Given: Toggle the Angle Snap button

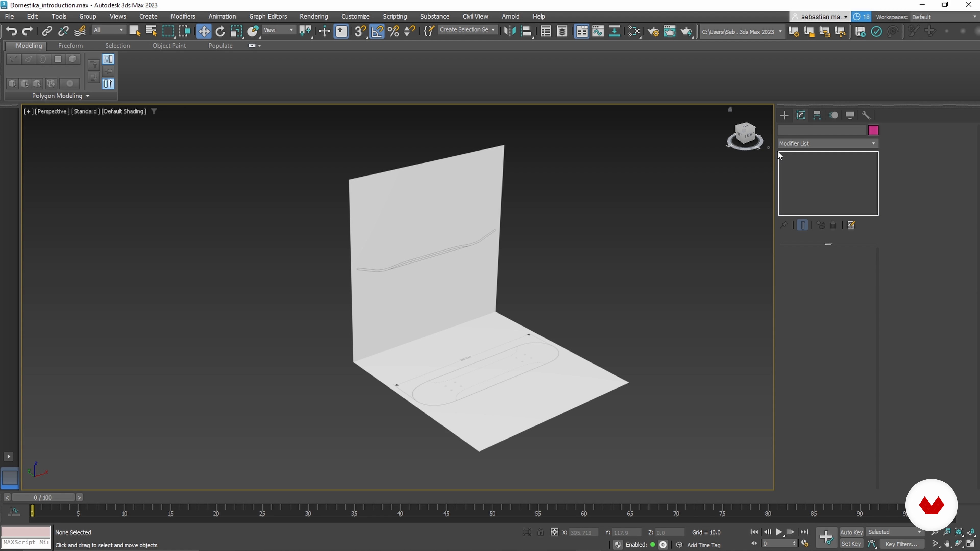Looking at the screenshot, I should [377, 31].
